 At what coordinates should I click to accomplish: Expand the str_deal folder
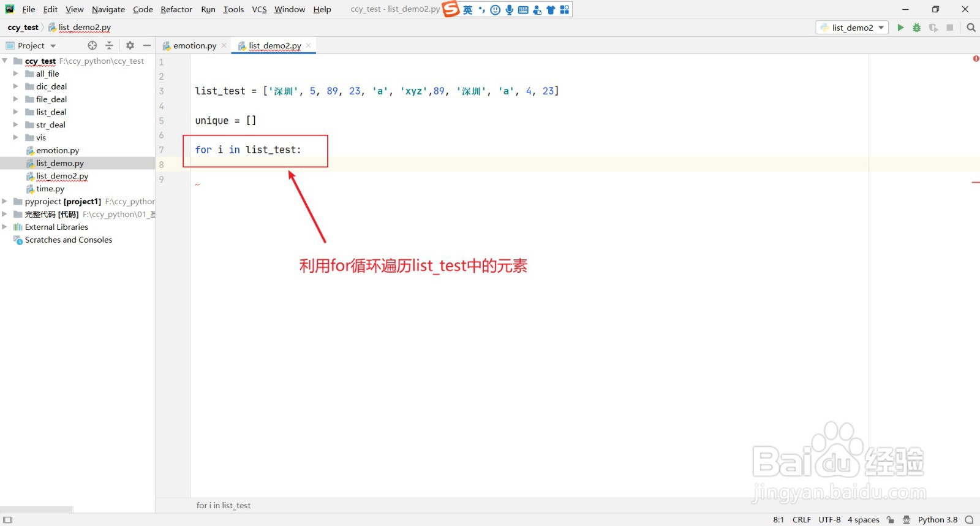pos(16,124)
